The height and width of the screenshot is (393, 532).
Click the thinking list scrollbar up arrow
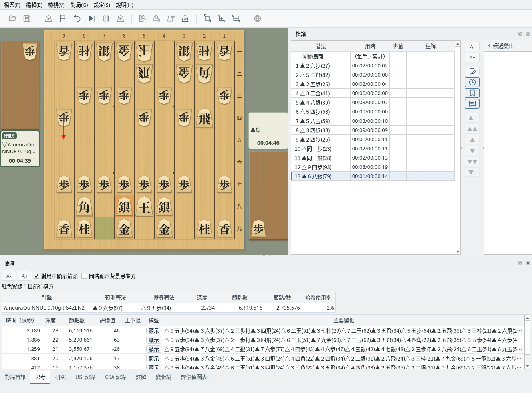point(527,318)
